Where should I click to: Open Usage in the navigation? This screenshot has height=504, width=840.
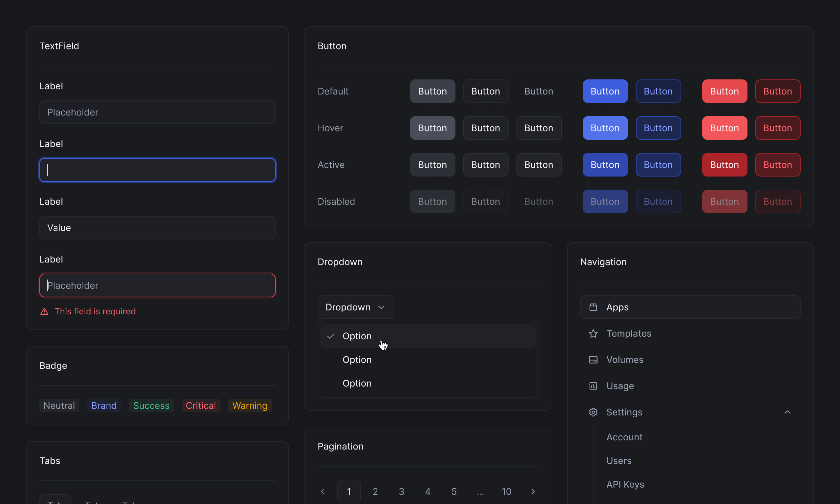point(690,386)
